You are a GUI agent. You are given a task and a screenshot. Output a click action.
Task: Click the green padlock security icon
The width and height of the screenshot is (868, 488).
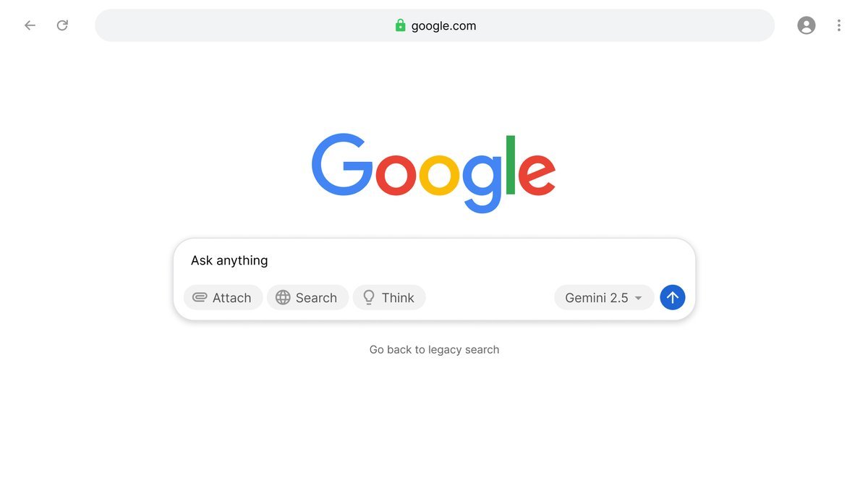pos(400,25)
